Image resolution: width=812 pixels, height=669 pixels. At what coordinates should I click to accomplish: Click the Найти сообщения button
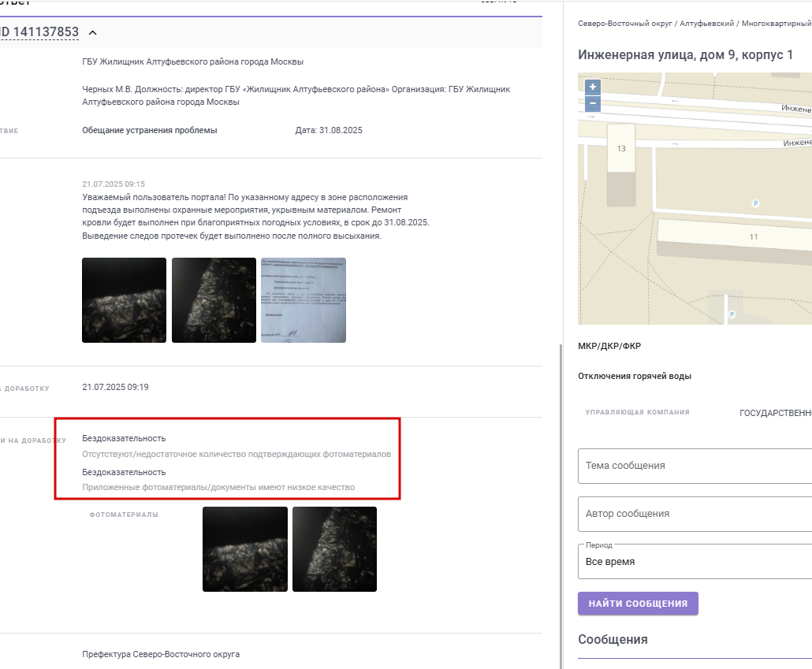tap(638, 604)
